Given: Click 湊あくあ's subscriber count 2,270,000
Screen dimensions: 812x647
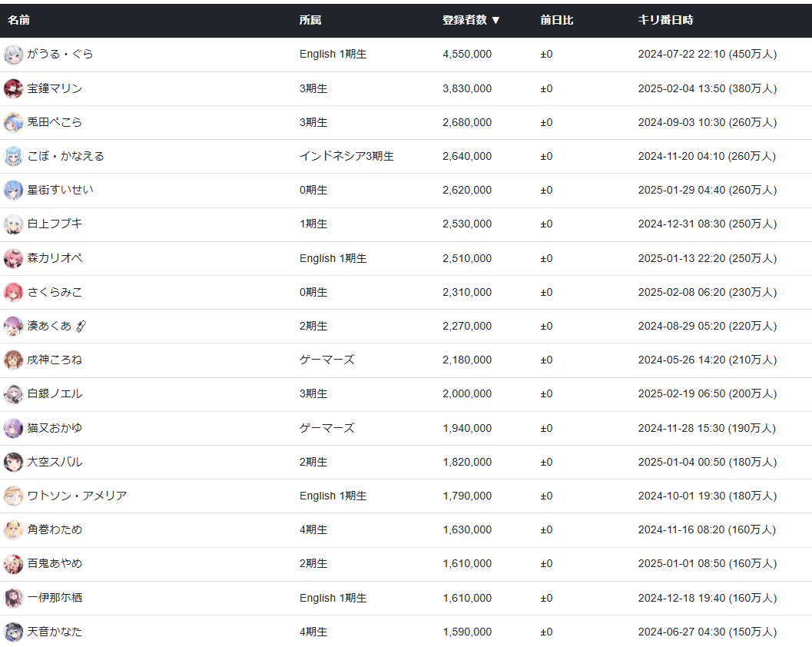Looking at the screenshot, I should point(467,326).
